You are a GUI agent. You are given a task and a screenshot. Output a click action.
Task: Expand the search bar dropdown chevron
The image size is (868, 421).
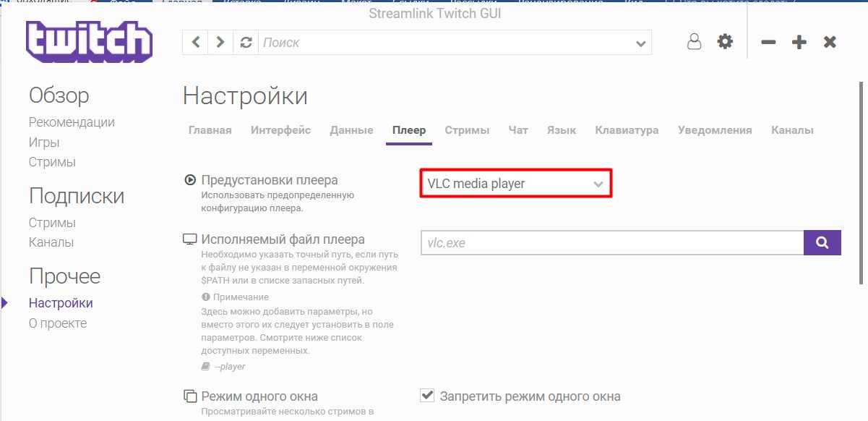click(640, 43)
